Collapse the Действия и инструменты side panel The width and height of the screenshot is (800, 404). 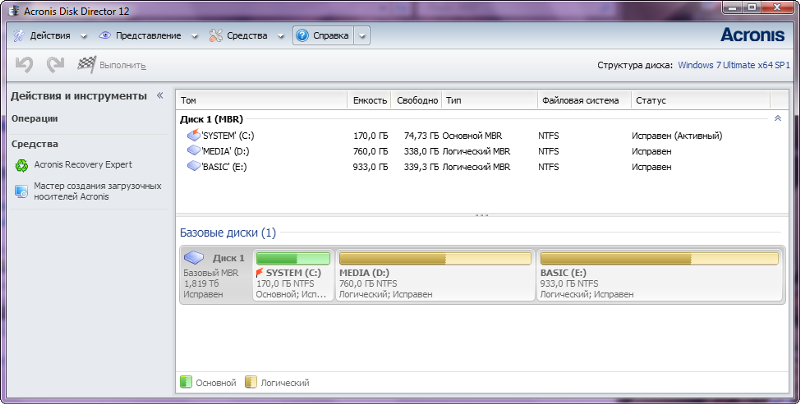pos(160,95)
